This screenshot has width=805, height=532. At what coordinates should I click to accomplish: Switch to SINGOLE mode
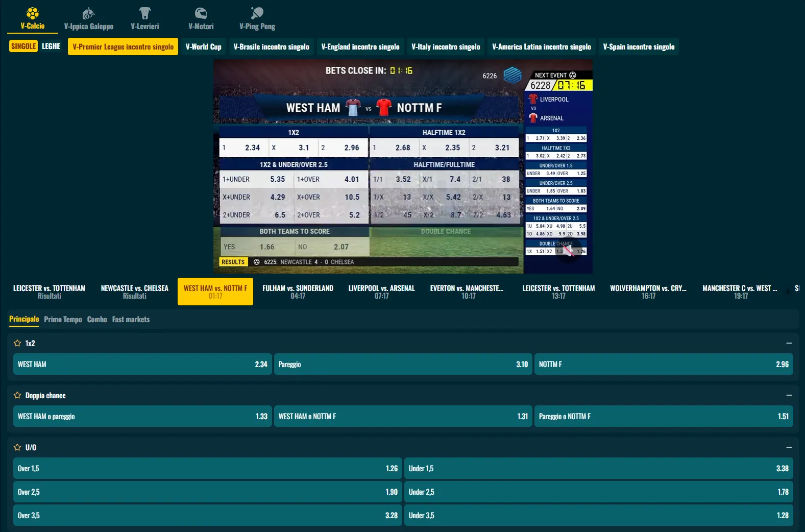point(23,46)
